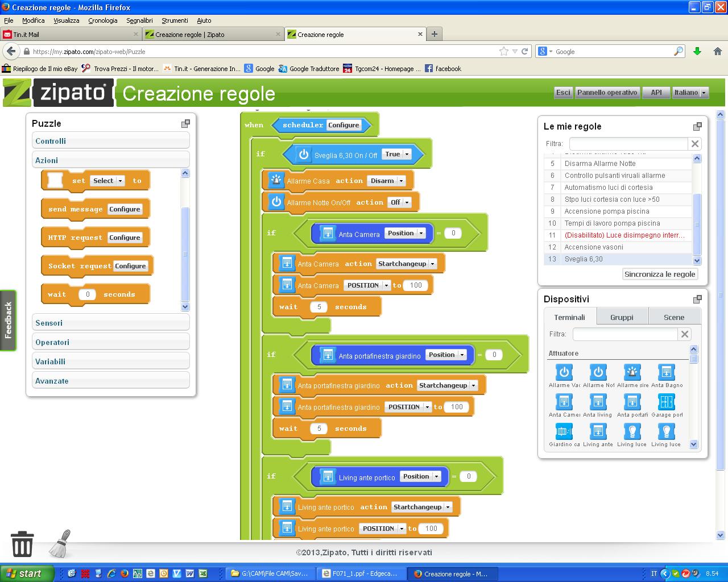Select rule Accensione pompa piscina
The width and height of the screenshot is (728, 582).
(606, 211)
